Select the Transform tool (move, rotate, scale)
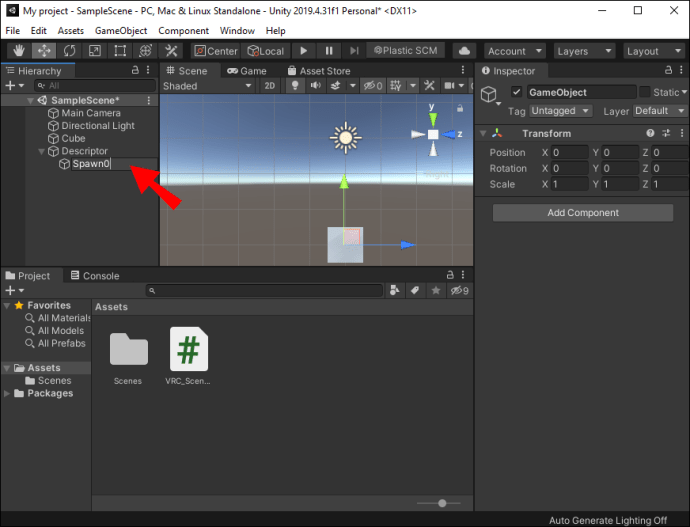Viewport: 690px width, 527px height. coord(145,51)
